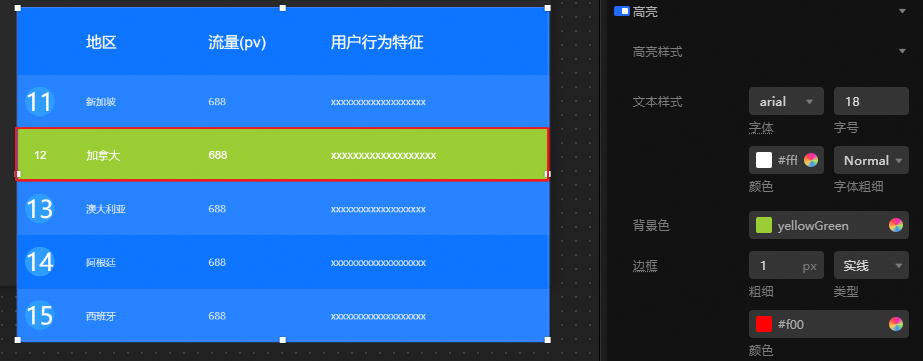Click the 边框 label
The height and width of the screenshot is (361, 923).
(x=645, y=266)
